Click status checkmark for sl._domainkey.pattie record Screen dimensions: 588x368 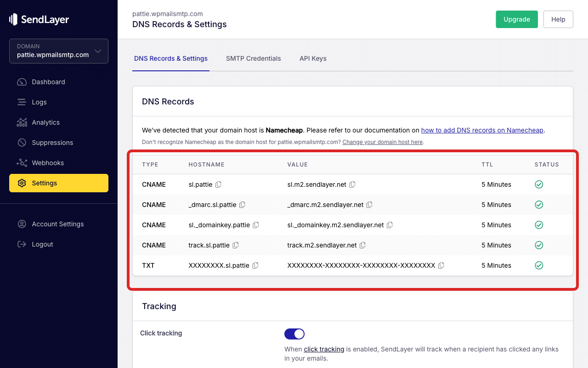[539, 225]
